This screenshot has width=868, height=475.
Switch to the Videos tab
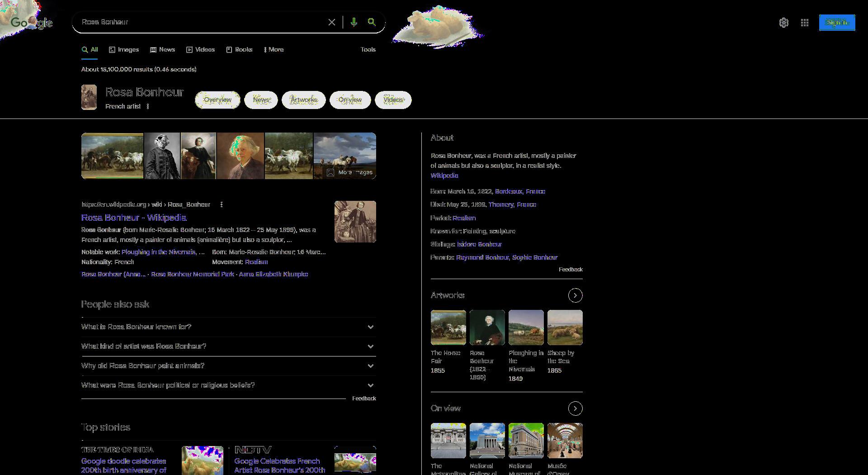[200, 50]
